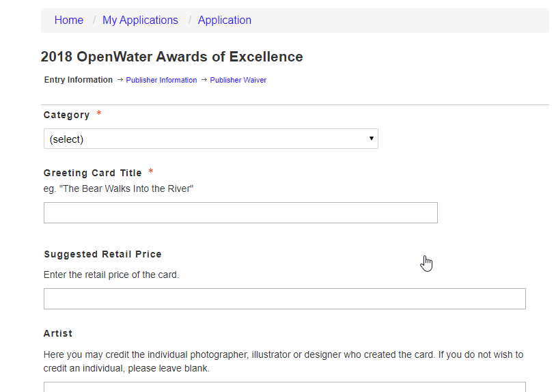Click the arrow icon before Publisher Information
The image size is (556, 392).
pyautogui.click(x=120, y=80)
